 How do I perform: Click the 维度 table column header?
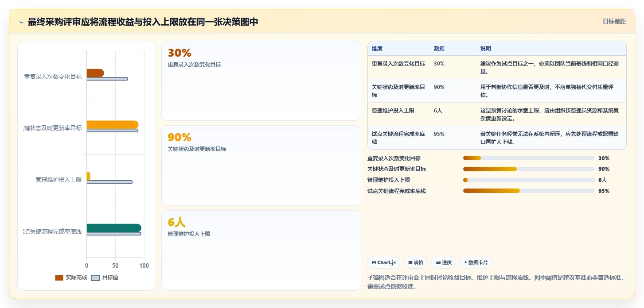pyautogui.click(x=377, y=49)
